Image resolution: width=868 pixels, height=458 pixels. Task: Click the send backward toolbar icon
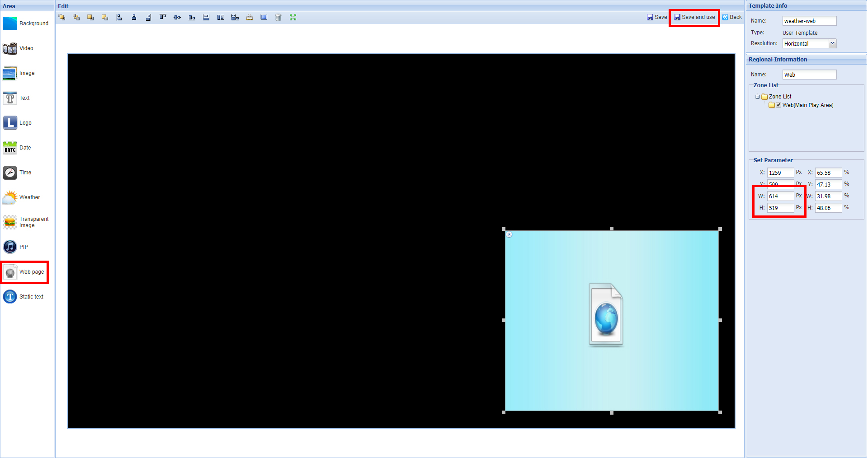tap(105, 17)
